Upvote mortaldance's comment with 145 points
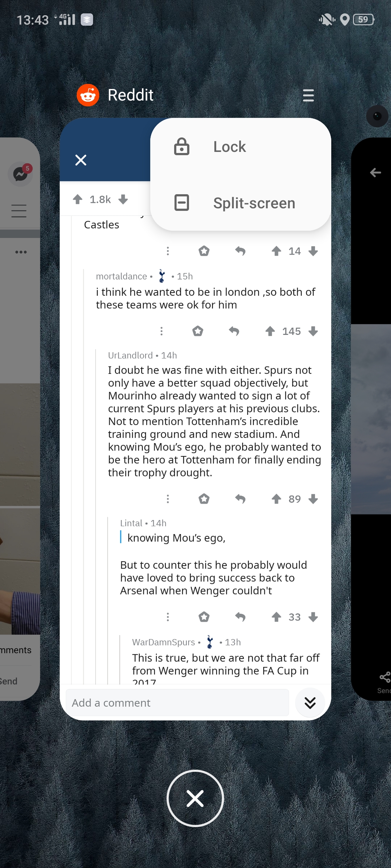The image size is (391, 868). tap(270, 331)
